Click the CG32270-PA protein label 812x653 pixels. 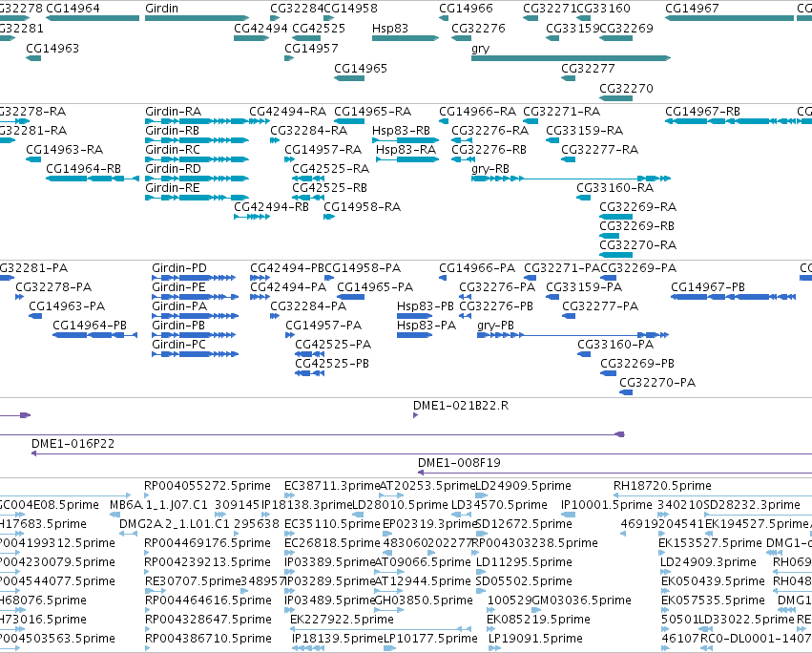click(657, 383)
